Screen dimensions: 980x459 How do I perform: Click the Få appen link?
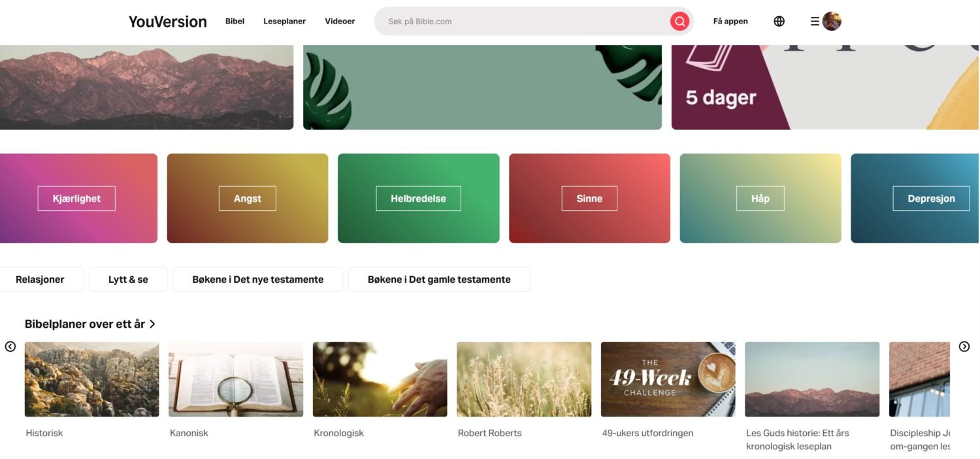tap(730, 22)
